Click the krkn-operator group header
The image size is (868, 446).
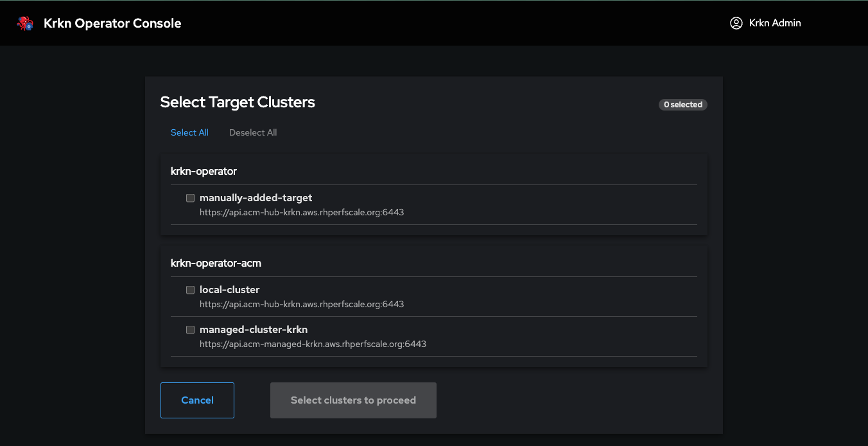[204, 171]
